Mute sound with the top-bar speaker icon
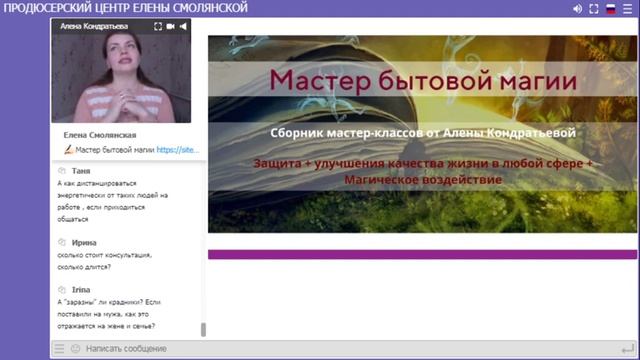Screen dimensions: 640x360 click(x=577, y=9)
